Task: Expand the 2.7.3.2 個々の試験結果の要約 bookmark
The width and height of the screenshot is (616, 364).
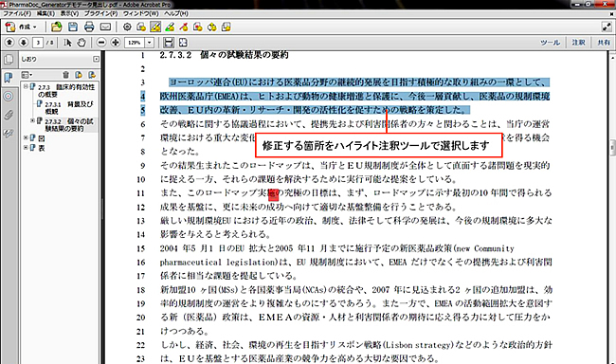Action: click(32, 121)
